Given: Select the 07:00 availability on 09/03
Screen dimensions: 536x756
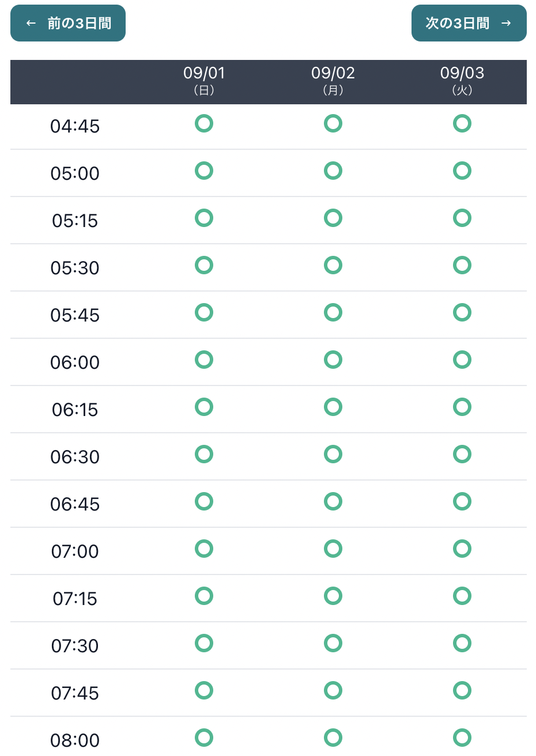Looking at the screenshot, I should click(462, 549).
